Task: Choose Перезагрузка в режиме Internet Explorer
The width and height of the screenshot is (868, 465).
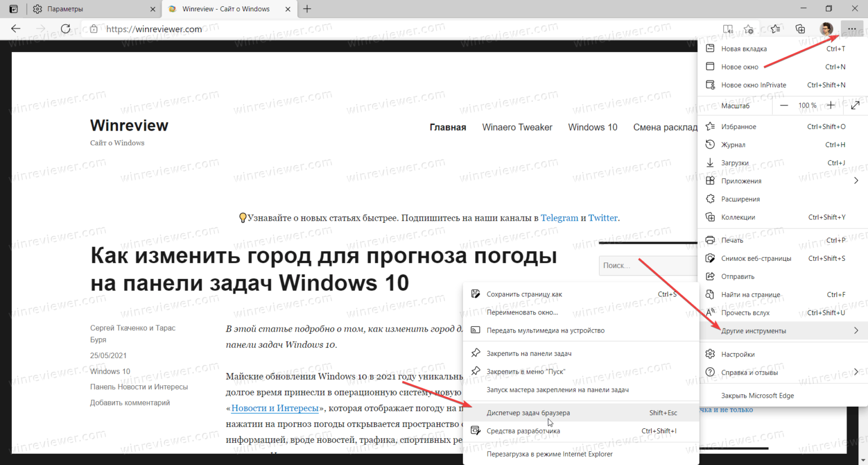Action: coord(581,454)
